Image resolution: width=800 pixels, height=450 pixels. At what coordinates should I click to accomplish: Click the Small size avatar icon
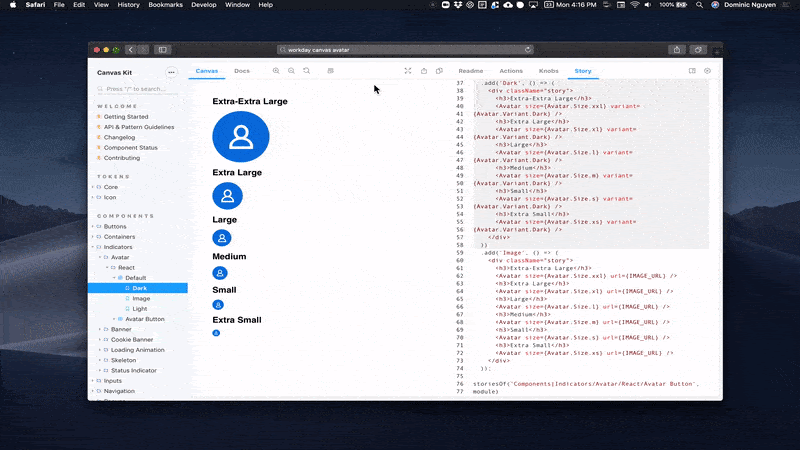pyautogui.click(x=218, y=305)
